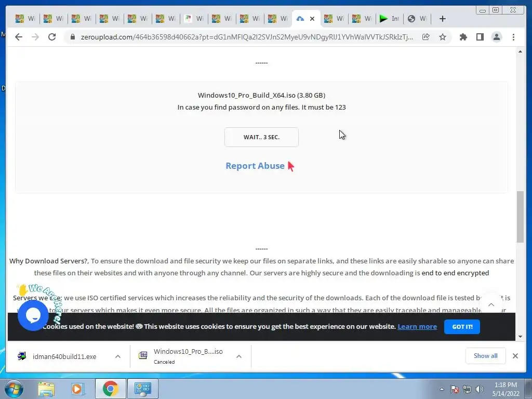Click the Report Abuse link
532x399 pixels.
point(255,166)
